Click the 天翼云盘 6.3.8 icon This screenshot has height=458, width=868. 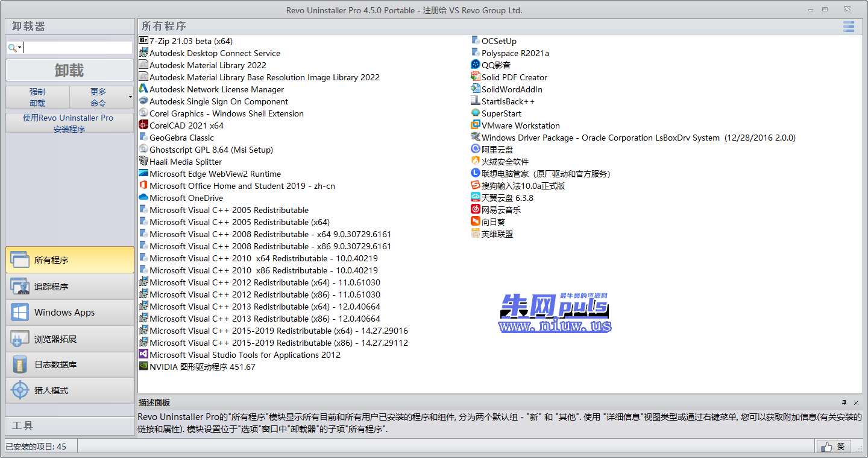[476, 197]
